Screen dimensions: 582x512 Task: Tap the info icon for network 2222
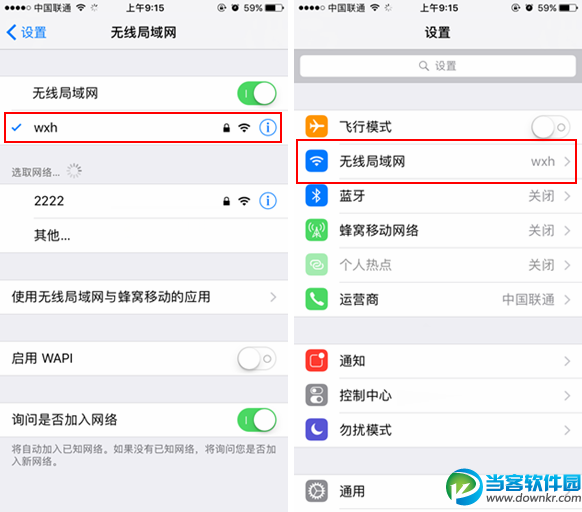click(x=268, y=201)
